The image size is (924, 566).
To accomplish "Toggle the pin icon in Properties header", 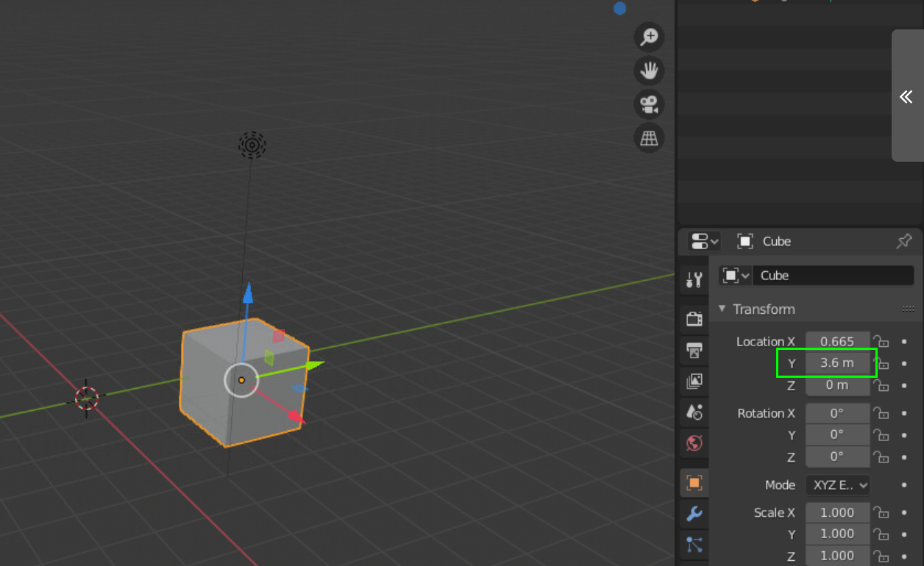I will tap(904, 241).
